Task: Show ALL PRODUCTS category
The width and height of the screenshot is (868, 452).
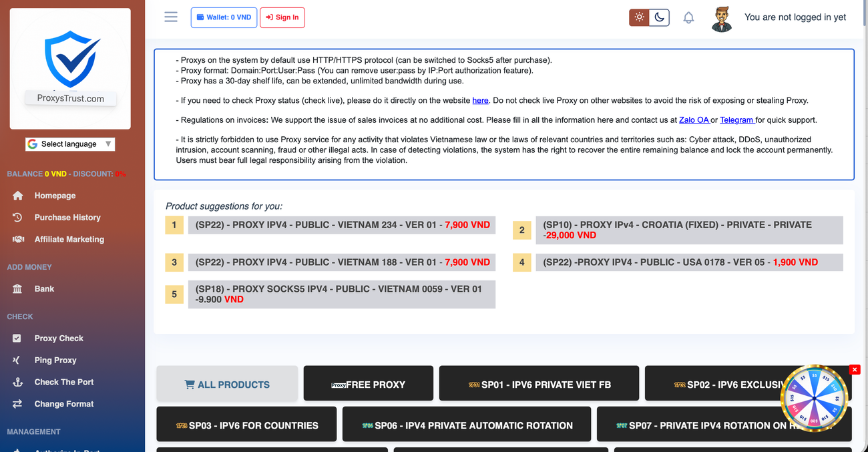Action: coord(227,384)
